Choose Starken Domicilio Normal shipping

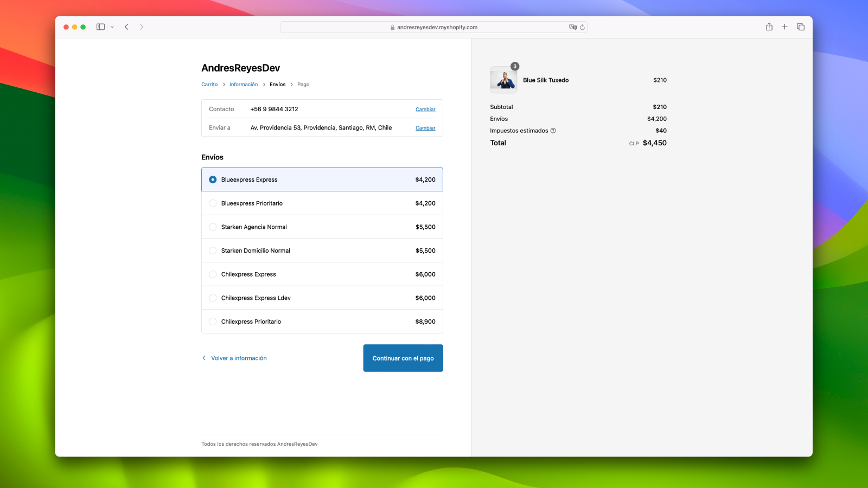[x=322, y=251]
